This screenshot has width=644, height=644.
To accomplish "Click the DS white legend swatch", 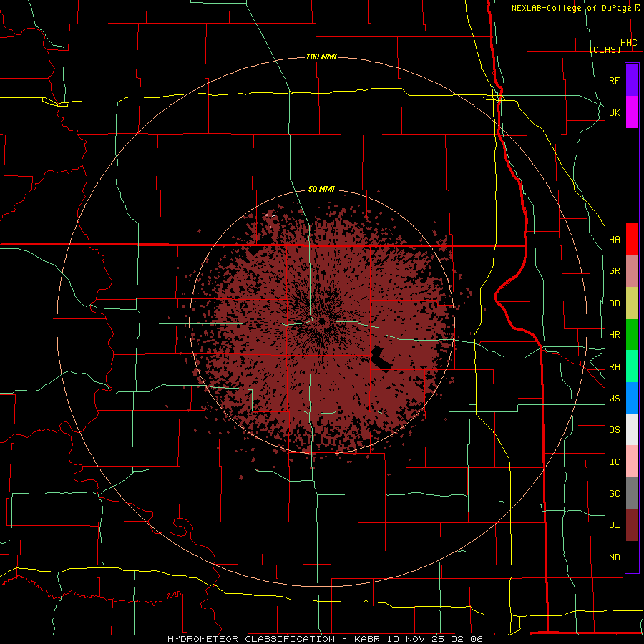I will pyautogui.click(x=632, y=429).
